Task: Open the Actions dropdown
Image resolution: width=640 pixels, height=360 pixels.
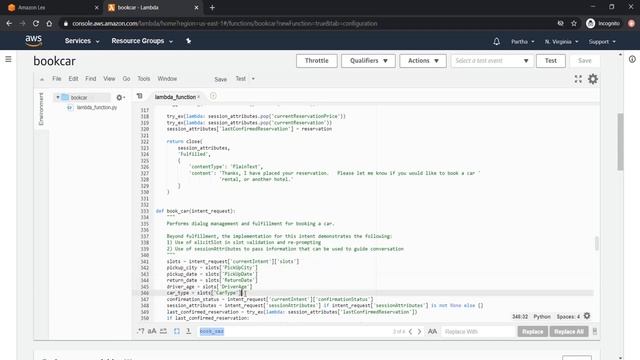Action: coord(423,60)
